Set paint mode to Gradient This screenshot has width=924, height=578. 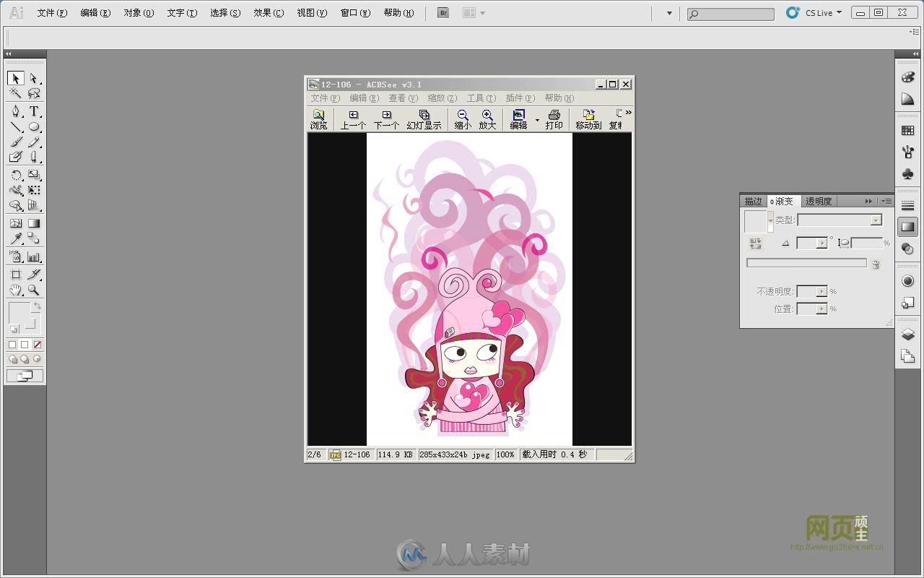coord(25,345)
